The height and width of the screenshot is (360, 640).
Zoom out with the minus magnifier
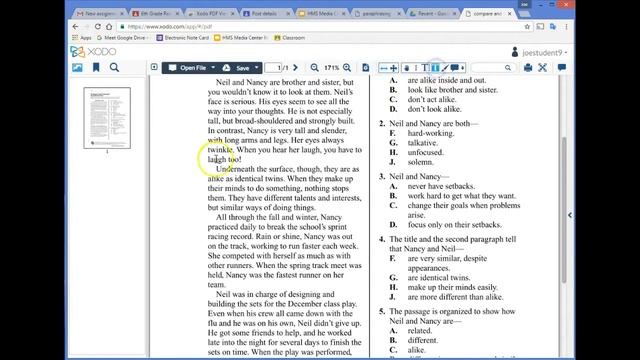pos(314,68)
